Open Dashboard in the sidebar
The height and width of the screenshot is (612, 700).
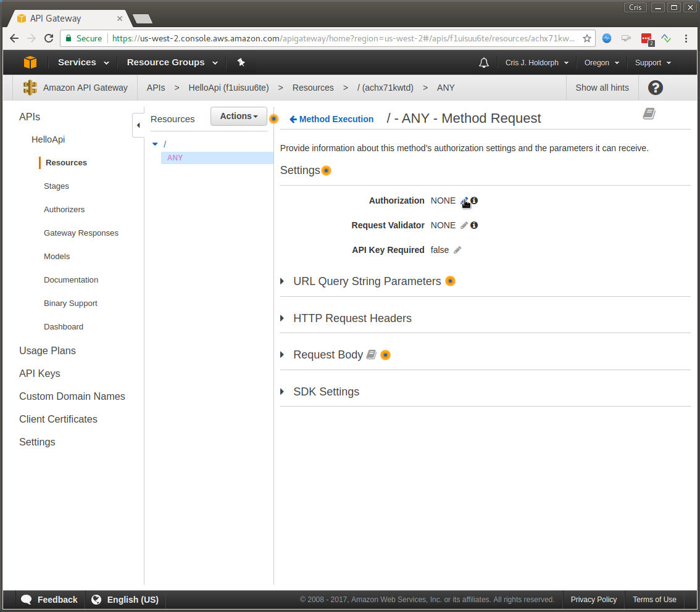(64, 326)
